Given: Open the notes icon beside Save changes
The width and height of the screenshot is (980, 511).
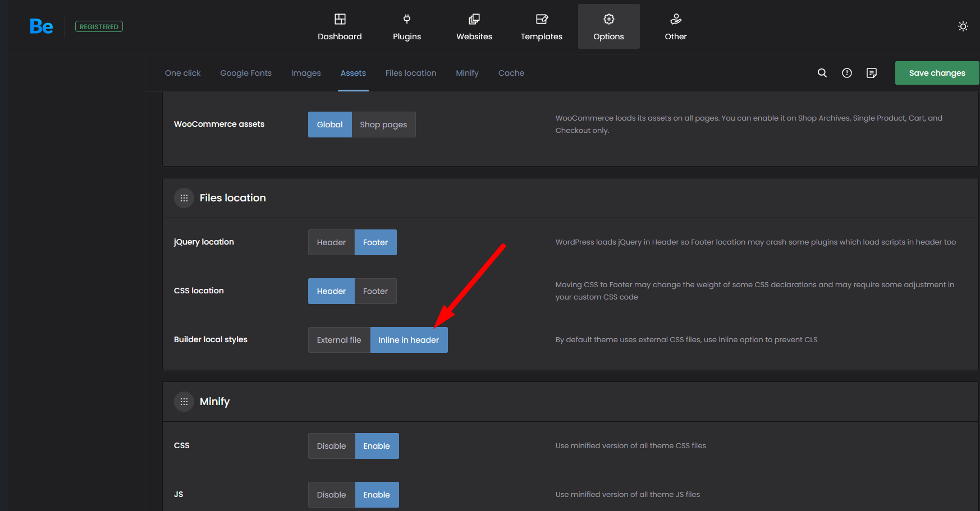Looking at the screenshot, I should point(872,73).
